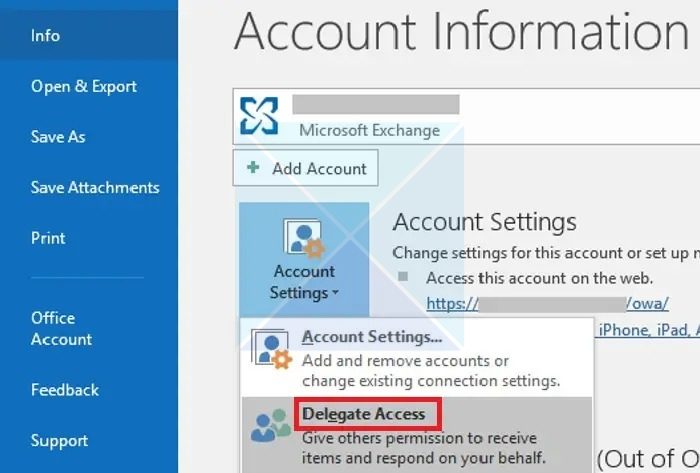Click the Account Settings person-gear icon on the button
Viewport: 700px width, 473px height.
(304, 238)
